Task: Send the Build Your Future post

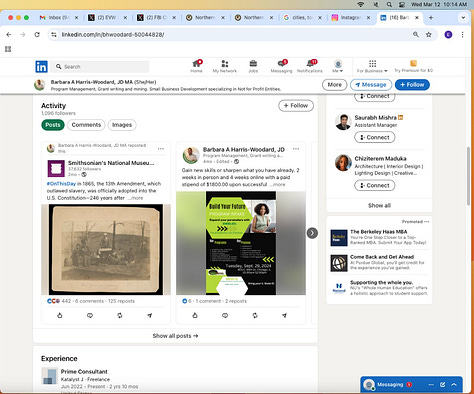Action: pos(284,315)
